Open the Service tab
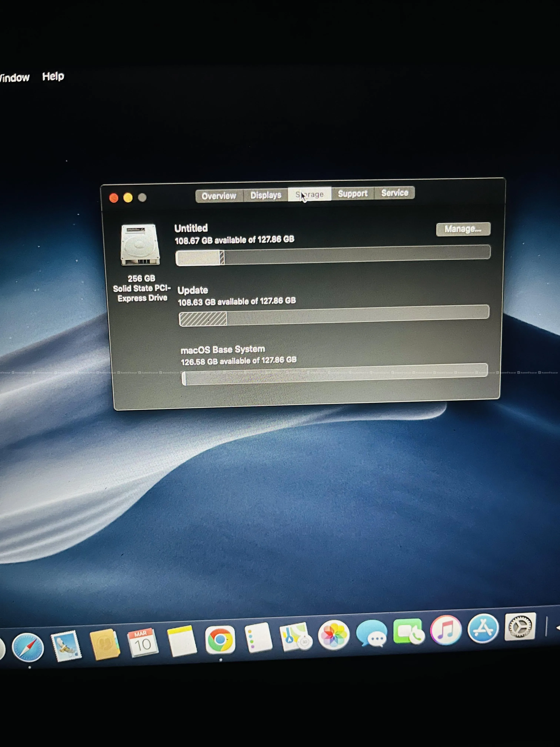The image size is (560, 747). pyautogui.click(x=394, y=193)
